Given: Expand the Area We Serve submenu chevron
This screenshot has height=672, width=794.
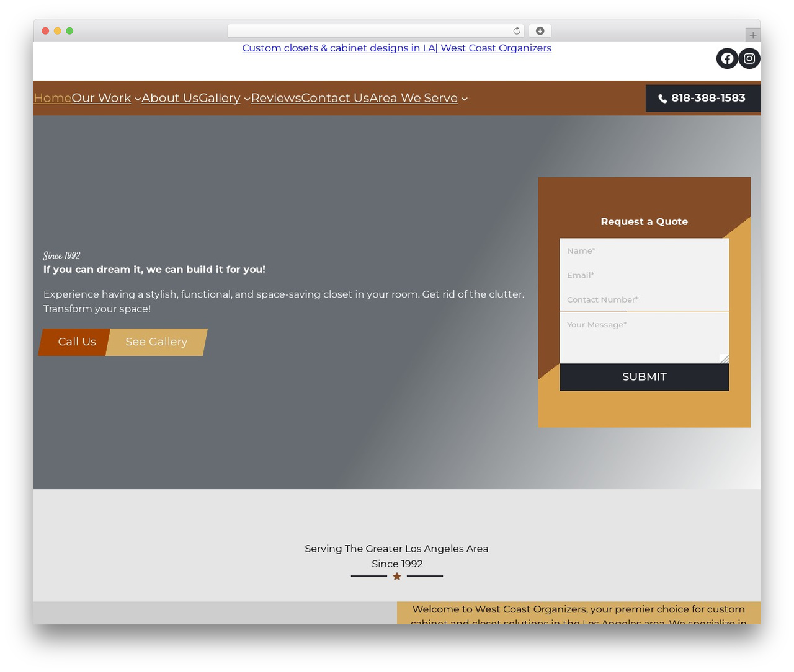Looking at the screenshot, I should pyautogui.click(x=464, y=99).
